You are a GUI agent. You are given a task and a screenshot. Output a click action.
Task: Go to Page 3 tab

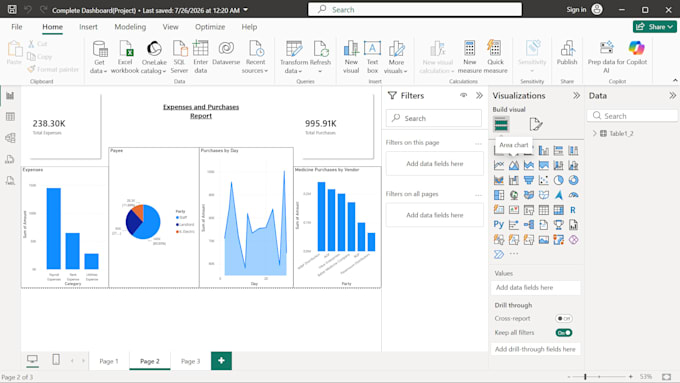(190, 361)
